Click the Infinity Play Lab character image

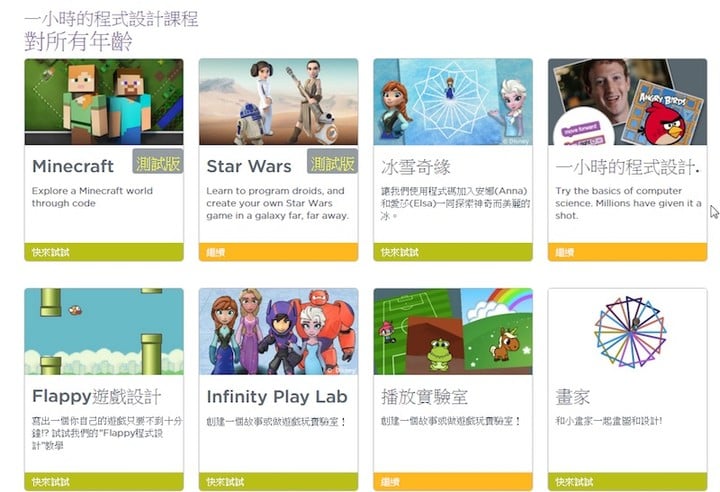(x=278, y=331)
